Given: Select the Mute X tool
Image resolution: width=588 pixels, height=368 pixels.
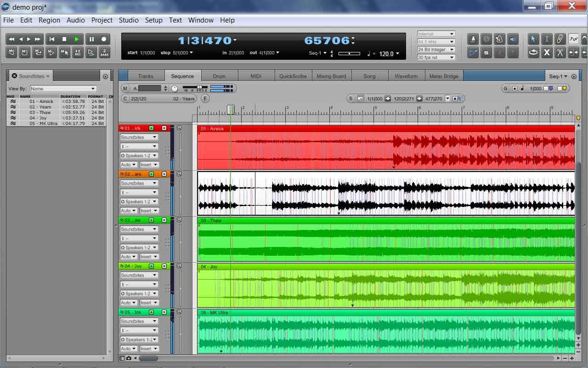Looking at the screenshot, I should pyautogui.click(x=546, y=52).
